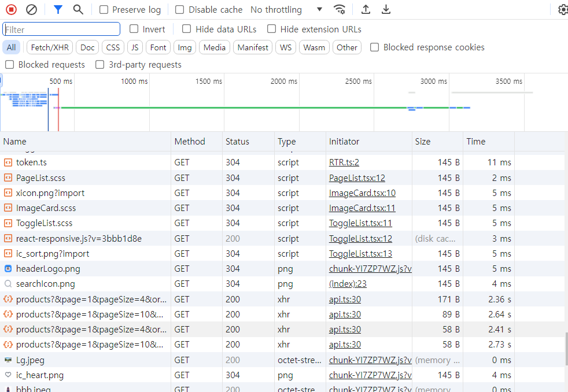The height and width of the screenshot is (392, 568).
Task: Export HAR file with download icon
Action: coord(386,9)
